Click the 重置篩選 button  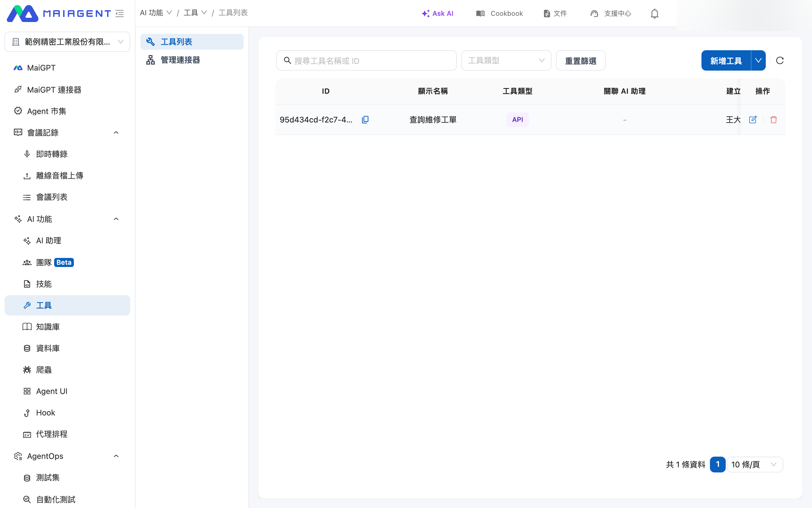click(x=581, y=60)
